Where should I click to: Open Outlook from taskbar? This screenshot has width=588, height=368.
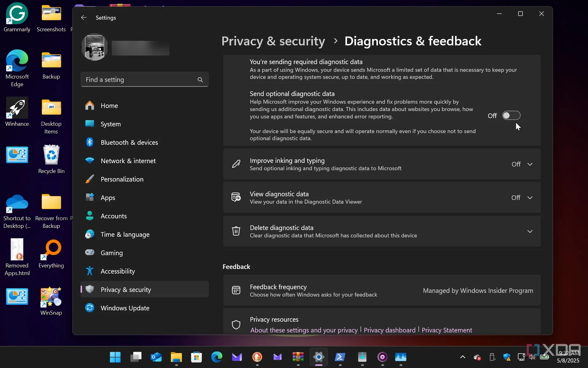tap(156, 357)
